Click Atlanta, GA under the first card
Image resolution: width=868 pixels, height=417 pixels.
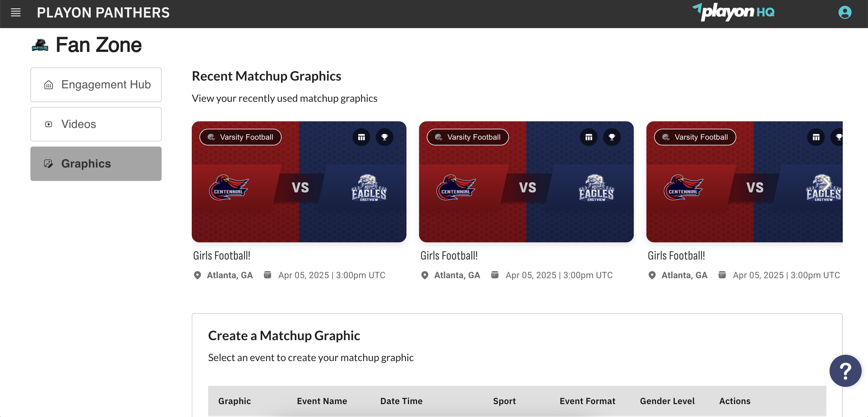point(230,275)
